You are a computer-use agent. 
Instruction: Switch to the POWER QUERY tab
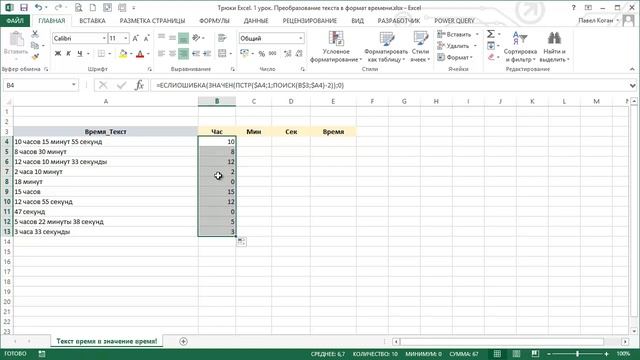[x=454, y=20]
